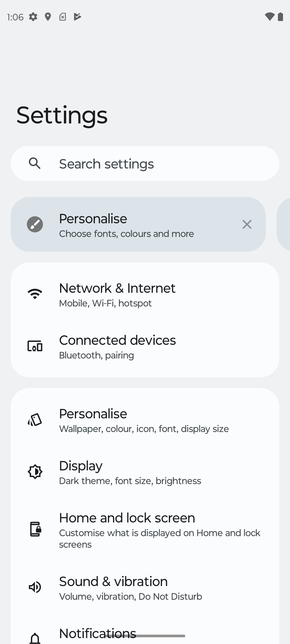Tap the Sound & vibration speaker icon
The image size is (290, 644).
coord(35,587)
